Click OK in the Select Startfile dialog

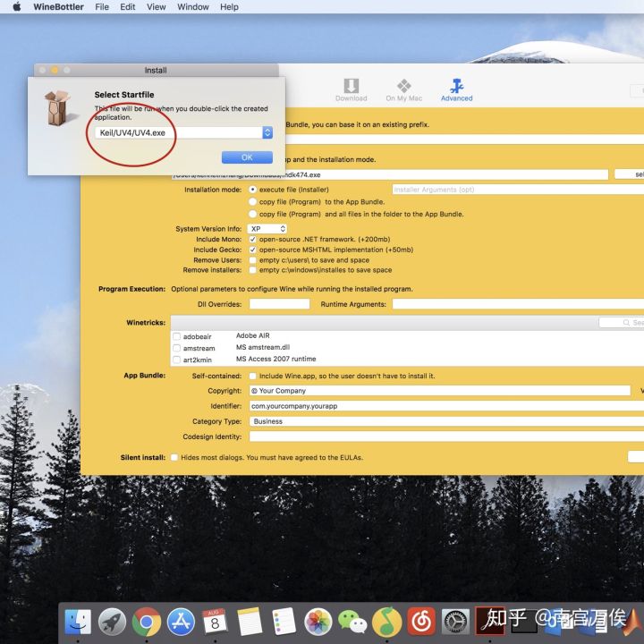247,157
